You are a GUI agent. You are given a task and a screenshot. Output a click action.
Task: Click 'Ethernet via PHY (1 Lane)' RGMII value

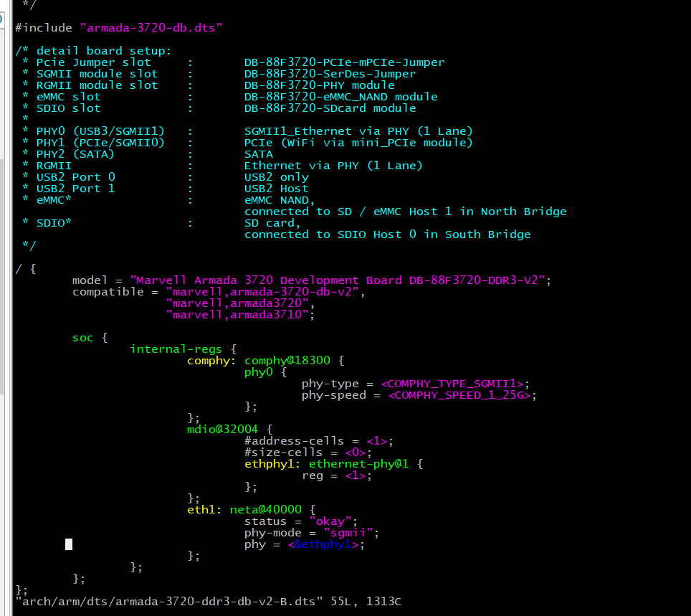[x=333, y=166]
